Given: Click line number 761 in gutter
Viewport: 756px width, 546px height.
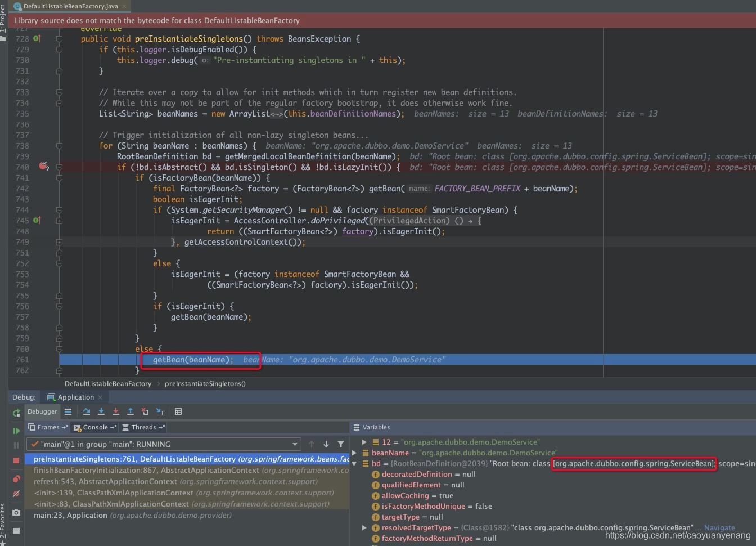Looking at the screenshot, I should [22, 360].
